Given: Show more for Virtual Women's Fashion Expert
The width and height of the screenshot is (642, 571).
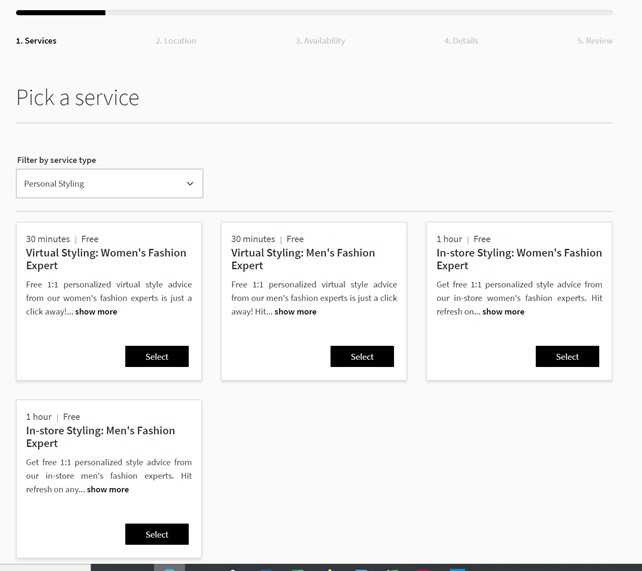Looking at the screenshot, I should tap(96, 312).
